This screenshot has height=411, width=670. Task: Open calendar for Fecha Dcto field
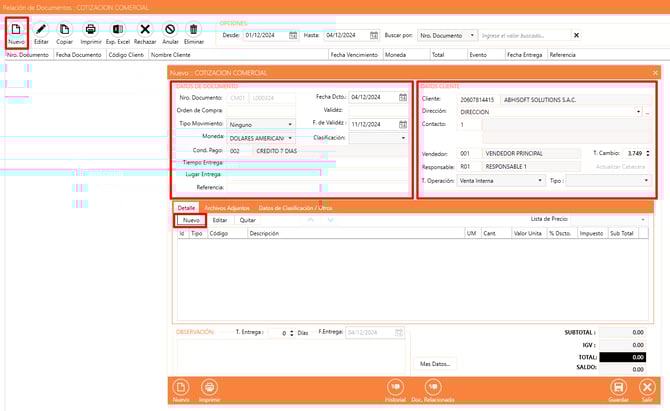point(403,97)
